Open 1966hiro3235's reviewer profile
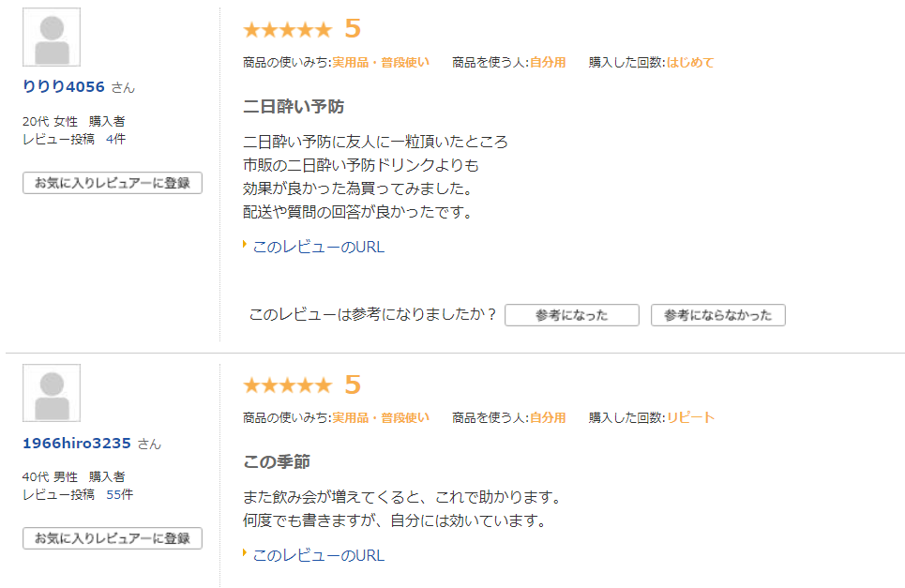Viewport: 905px width, 588px height. coord(78,444)
